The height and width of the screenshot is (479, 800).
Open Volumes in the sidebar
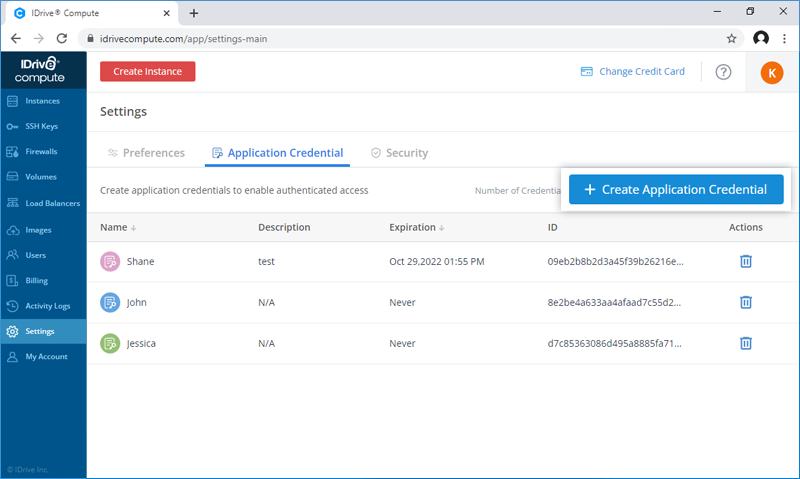43,177
